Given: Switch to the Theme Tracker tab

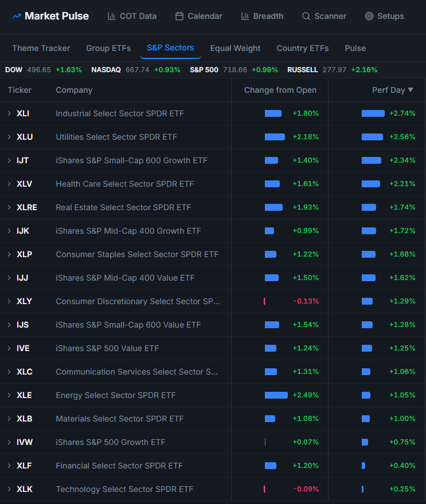Looking at the screenshot, I should 41,48.
